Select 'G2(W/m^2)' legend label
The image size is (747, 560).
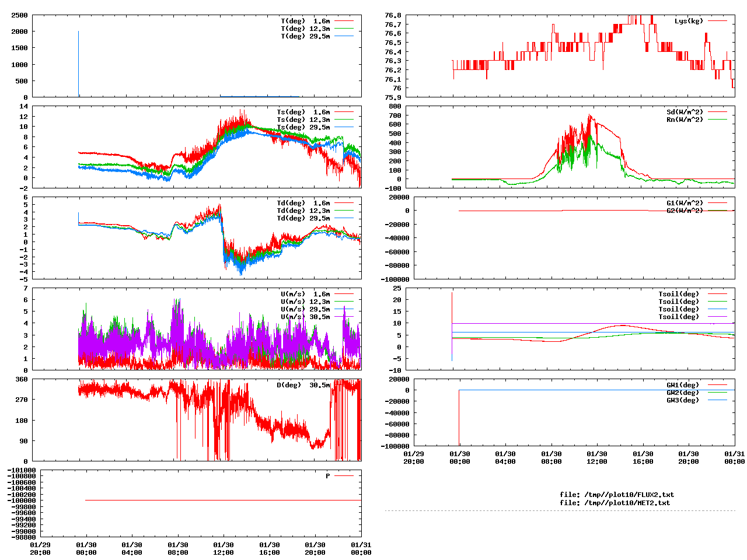tap(685, 211)
